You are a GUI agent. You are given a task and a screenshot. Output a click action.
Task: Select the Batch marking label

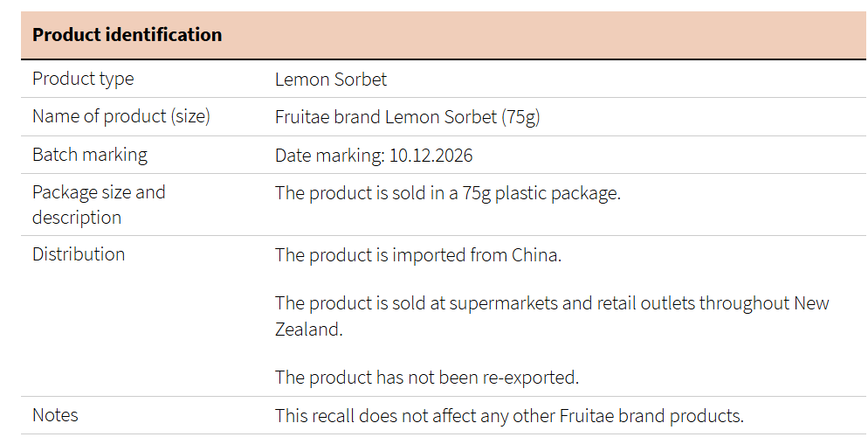pos(90,155)
